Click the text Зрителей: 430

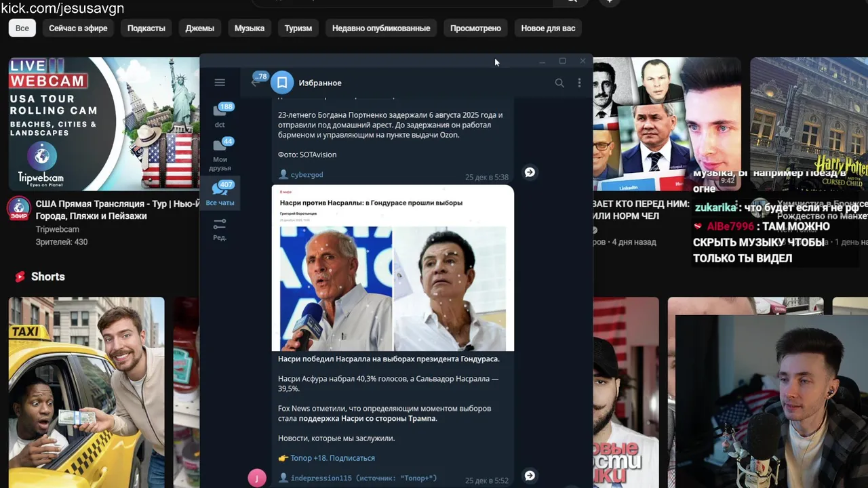point(62,242)
